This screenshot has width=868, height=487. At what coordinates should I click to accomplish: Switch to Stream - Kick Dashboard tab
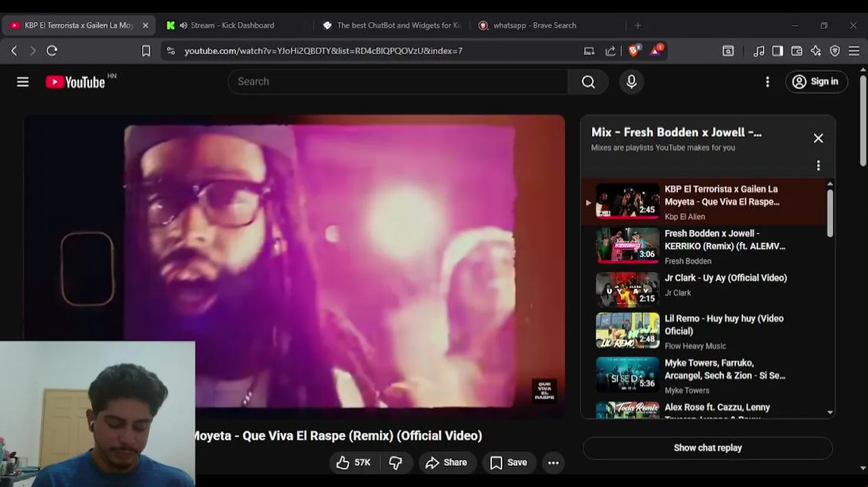(233, 26)
